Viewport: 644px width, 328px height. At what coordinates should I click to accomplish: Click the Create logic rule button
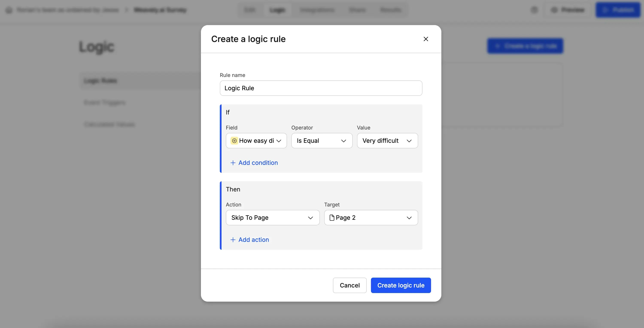[x=401, y=285]
